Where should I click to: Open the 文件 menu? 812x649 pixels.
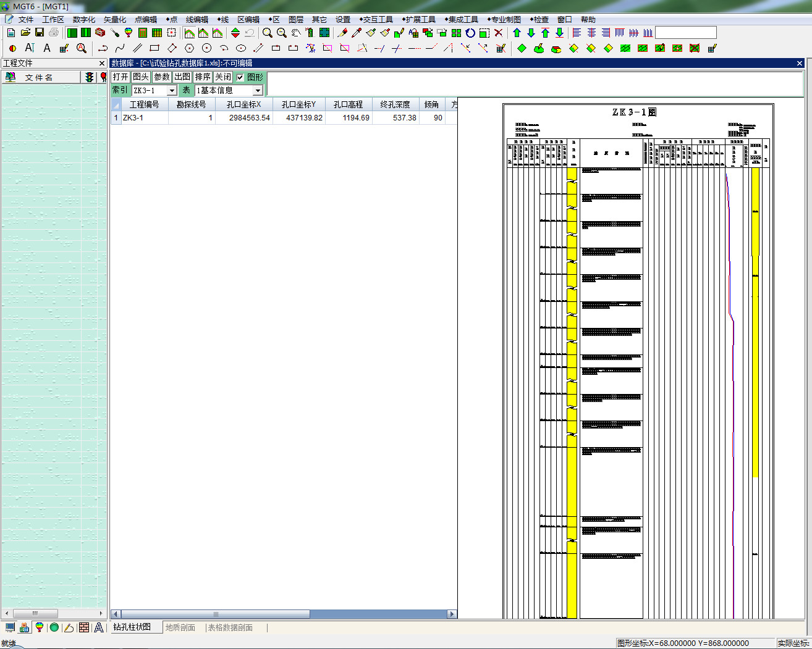click(26, 20)
